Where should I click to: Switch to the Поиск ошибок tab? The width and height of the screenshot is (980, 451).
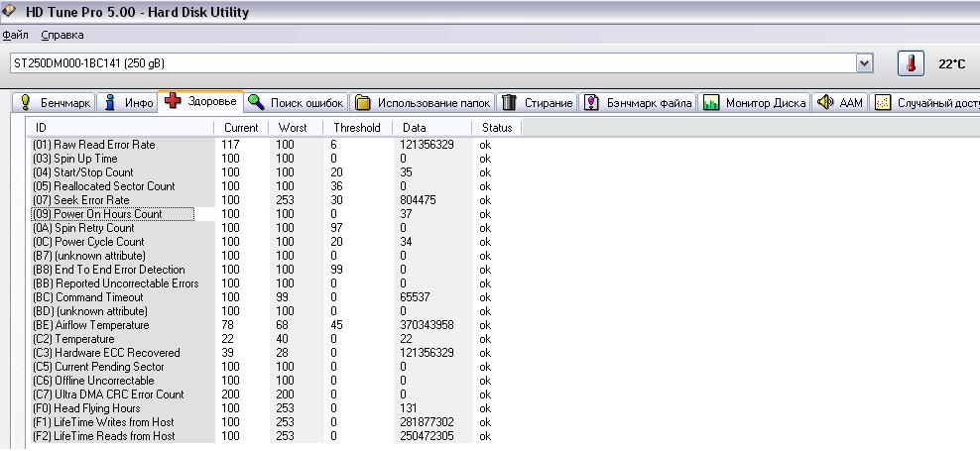[x=296, y=103]
